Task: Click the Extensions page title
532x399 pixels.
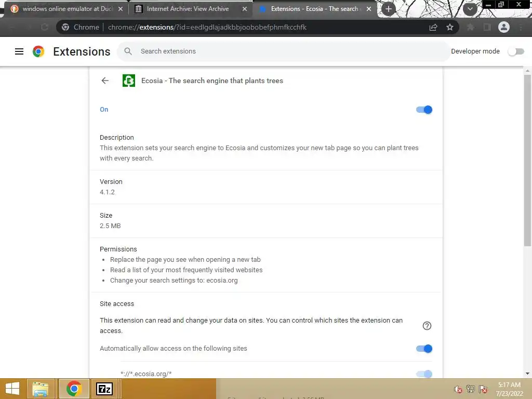Action: tap(82, 51)
